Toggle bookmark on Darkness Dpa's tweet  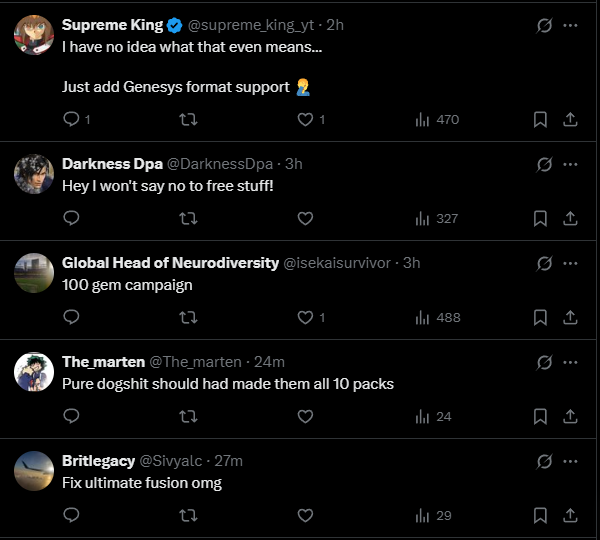[x=540, y=218]
